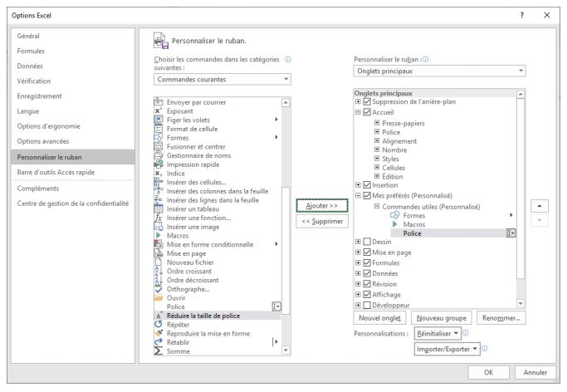The width and height of the screenshot is (567, 392).
Task: Click the Macros play icon in commands list
Action: pyautogui.click(x=159, y=236)
